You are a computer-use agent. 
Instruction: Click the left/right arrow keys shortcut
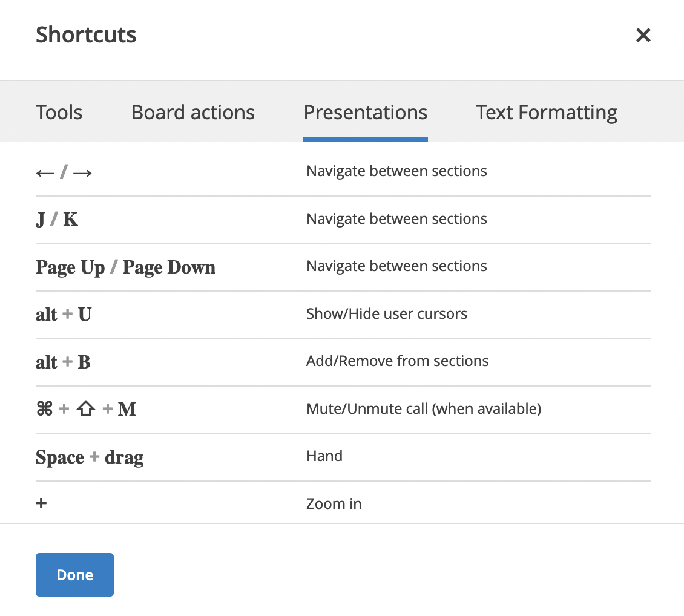click(x=64, y=172)
